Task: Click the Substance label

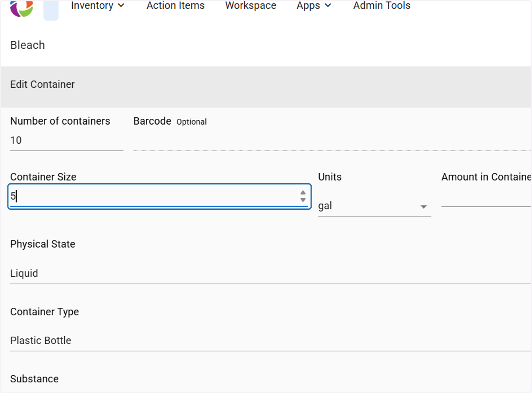Action: click(35, 379)
